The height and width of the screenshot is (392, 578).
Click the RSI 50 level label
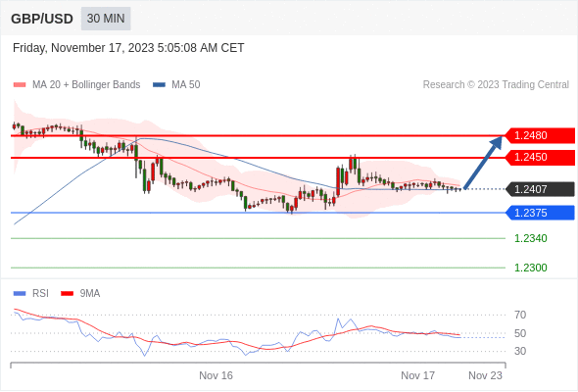[520, 333]
